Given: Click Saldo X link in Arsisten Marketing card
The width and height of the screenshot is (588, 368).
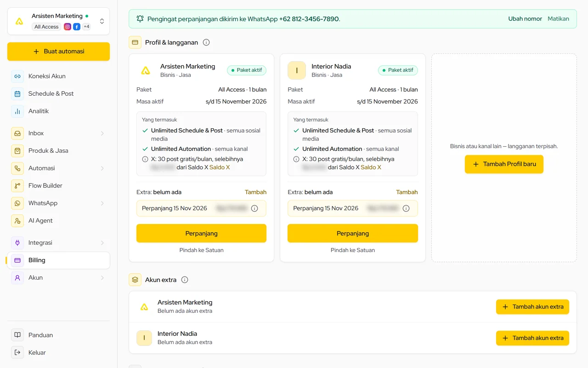Looking at the screenshot, I should [220, 167].
